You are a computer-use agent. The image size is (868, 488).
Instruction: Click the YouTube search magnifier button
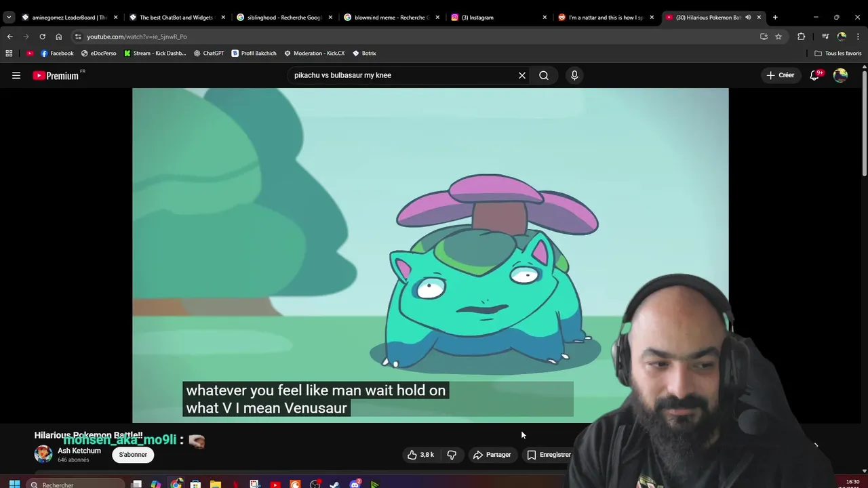click(544, 75)
